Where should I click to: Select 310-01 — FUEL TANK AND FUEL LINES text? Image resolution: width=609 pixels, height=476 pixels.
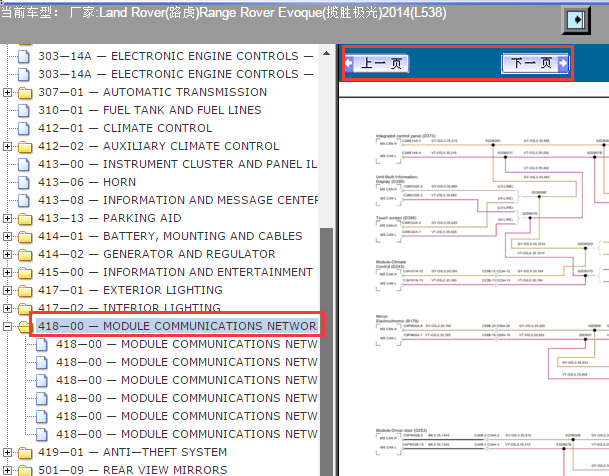tap(150, 110)
